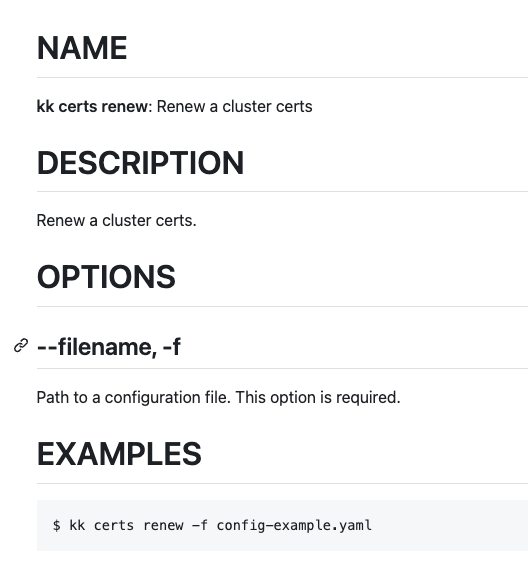Click 'This option is required.' sentence
This screenshot has width=528, height=579.
click(x=318, y=398)
